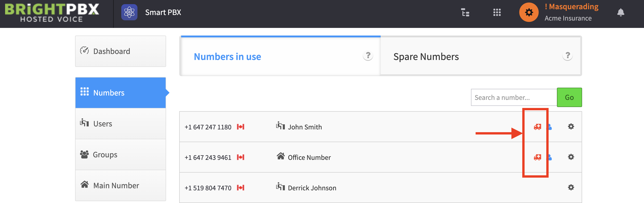Screen dimensions: 644x203
Task: Focus the Search a number field
Action: point(514,97)
